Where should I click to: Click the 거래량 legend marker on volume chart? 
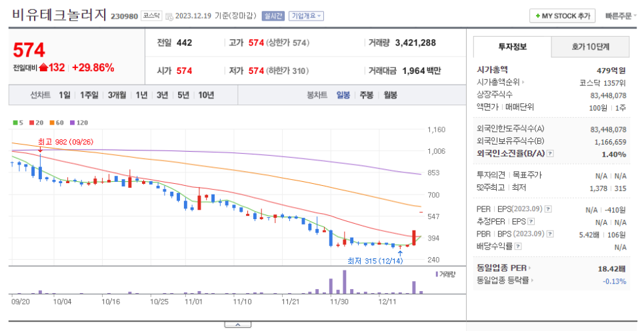click(437, 274)
